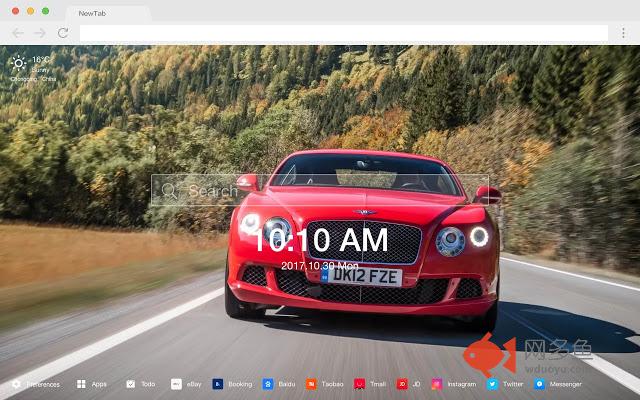Launch the Baidu shortcut icon
The image size is (640, 400).
268,384
